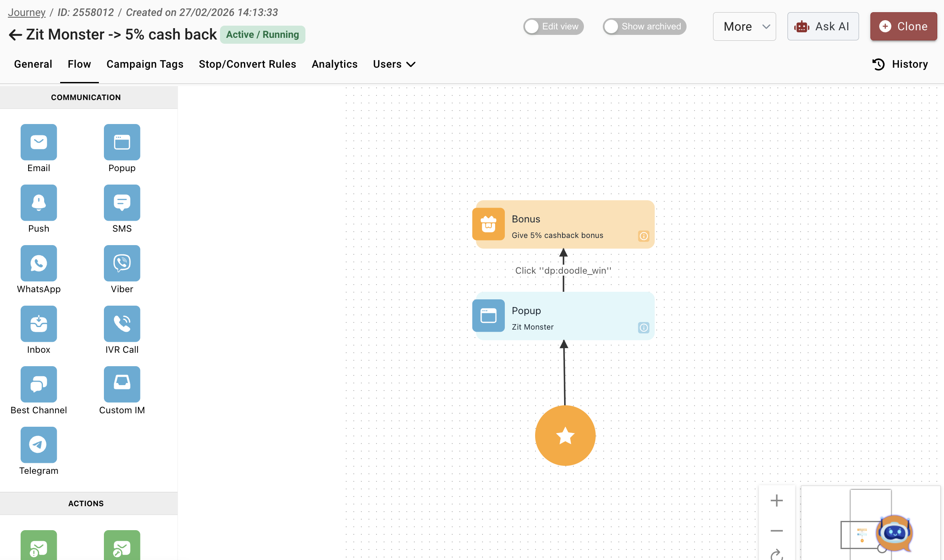Select the Viber channel icon
This screenshot has width=944, height=560.
point(122,263)
